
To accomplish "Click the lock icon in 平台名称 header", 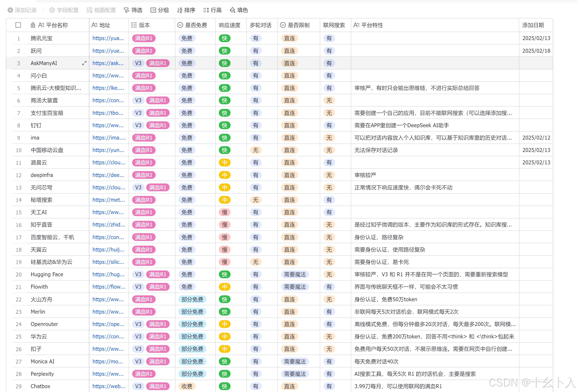I will (x=33, y=25).
